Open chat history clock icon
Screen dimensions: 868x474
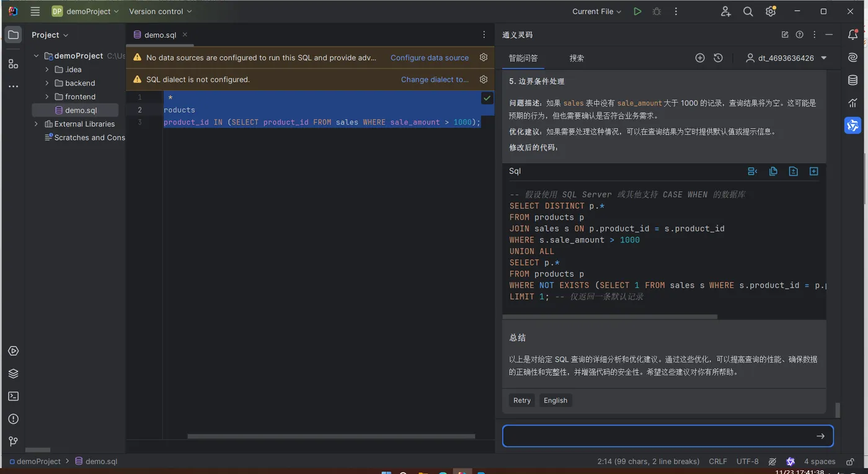[718, 58]
